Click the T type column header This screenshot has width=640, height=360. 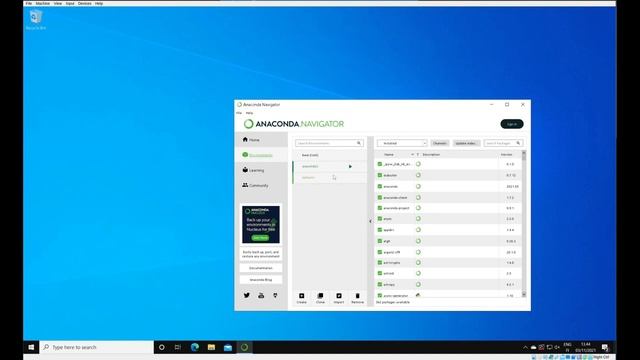point(418,155)
